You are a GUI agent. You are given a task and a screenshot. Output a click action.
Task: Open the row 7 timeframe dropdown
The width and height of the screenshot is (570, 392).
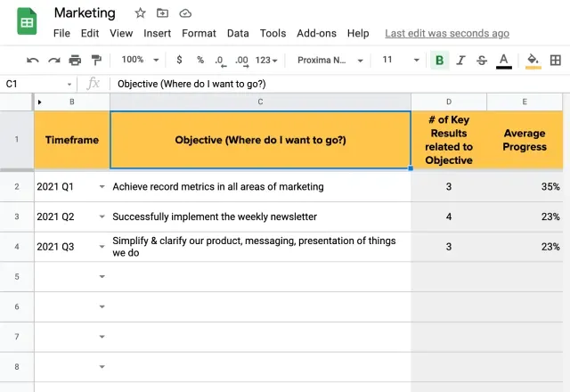(x=102, y=337)
